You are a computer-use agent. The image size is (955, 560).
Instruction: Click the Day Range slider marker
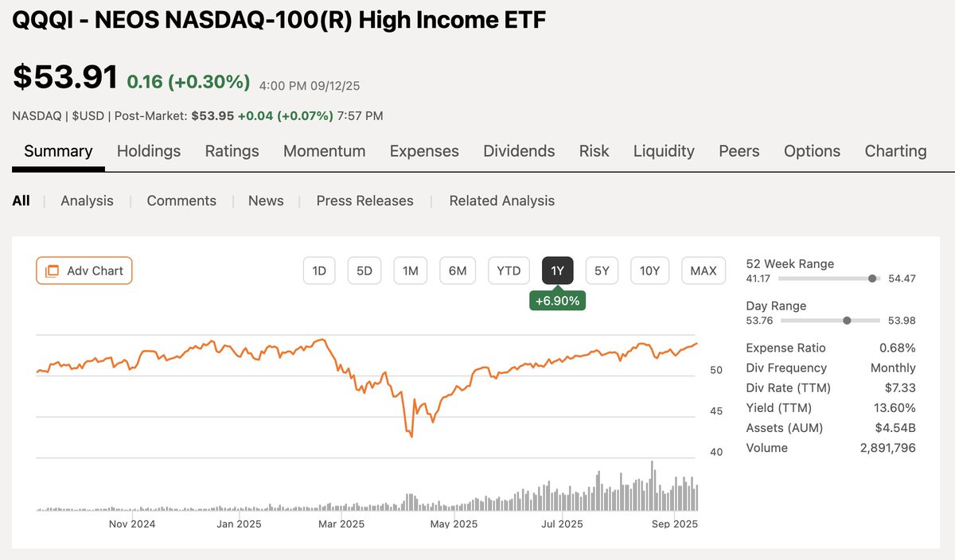pyautogui.click(x=847, y=321)
